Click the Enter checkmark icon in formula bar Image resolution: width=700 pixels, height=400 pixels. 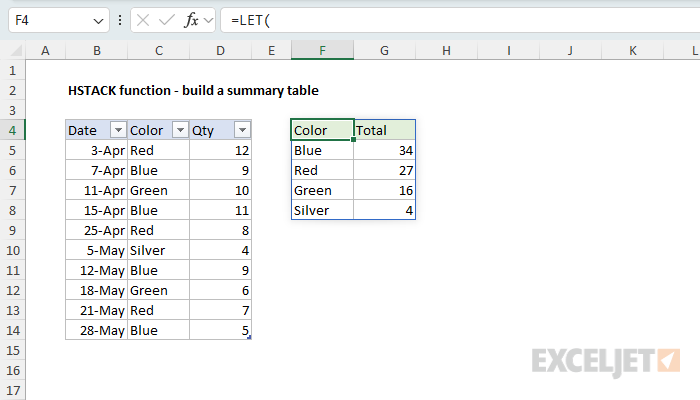[x=167, y=20]
